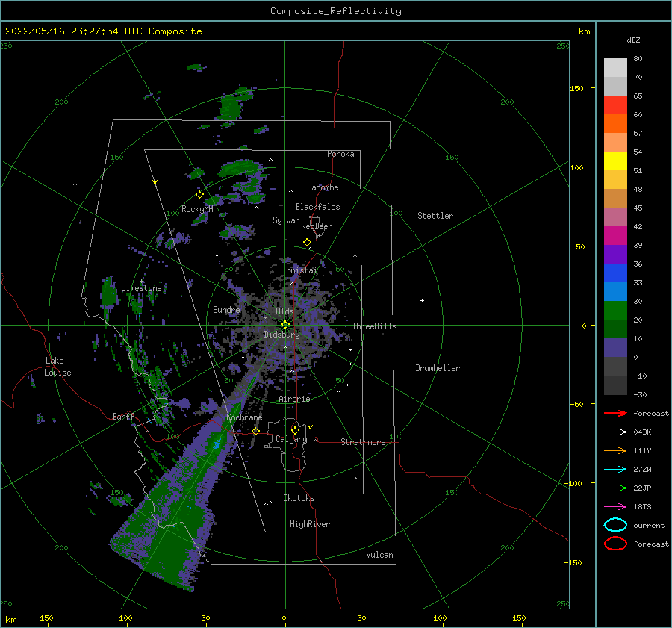
Task: Click the Lacombe label
Action: [323, 187]
